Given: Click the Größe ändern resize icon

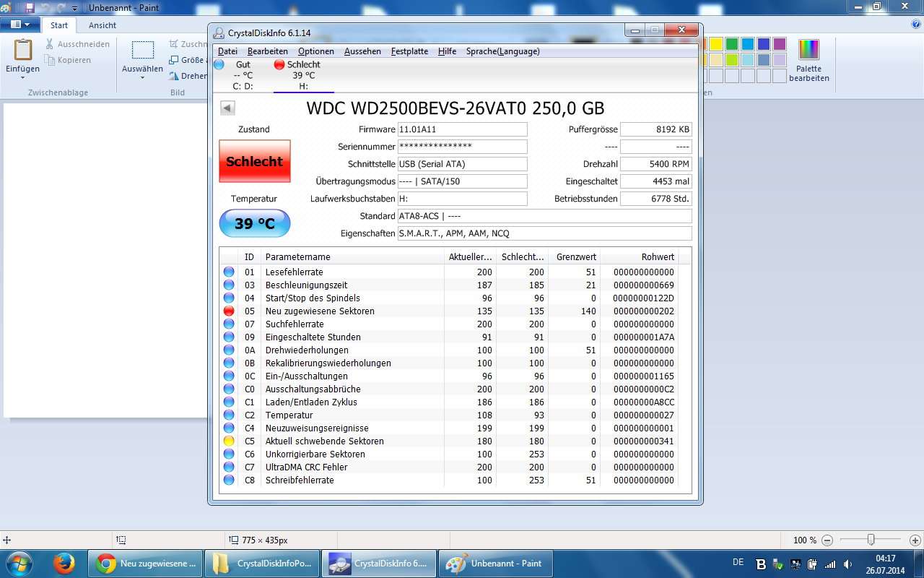Looking at the screenshot, I should pyautogui.click(x=174, y=60).
